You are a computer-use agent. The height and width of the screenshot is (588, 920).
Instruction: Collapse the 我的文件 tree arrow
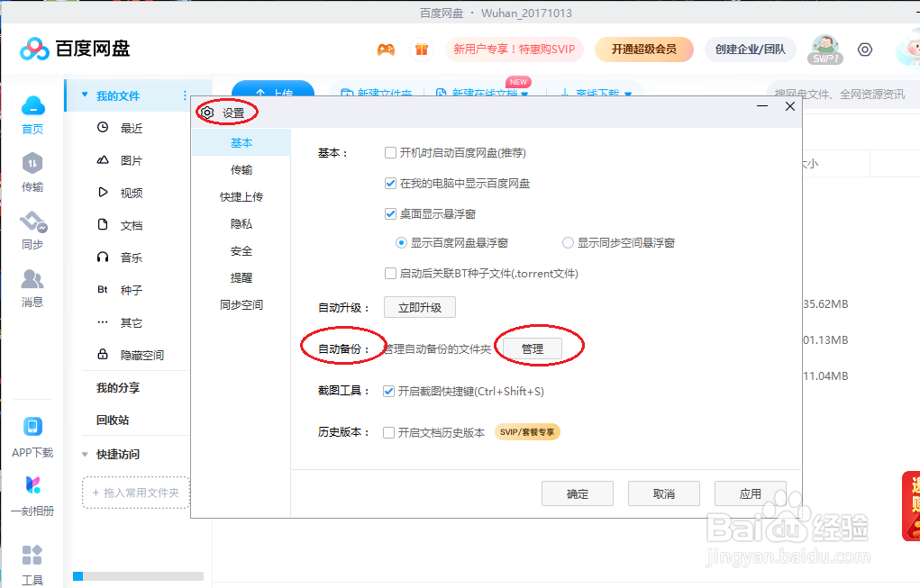click(85, 95)
